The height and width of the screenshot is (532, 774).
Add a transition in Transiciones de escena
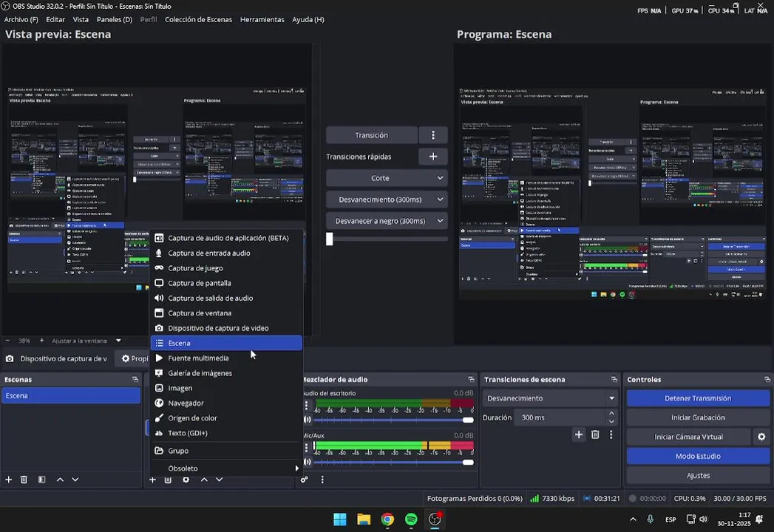click(579, 434)
